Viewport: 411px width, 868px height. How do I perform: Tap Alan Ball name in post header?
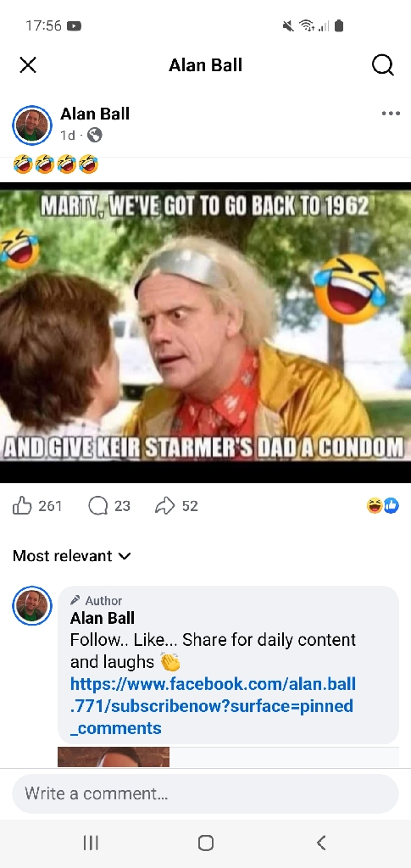pyautogui.click(x=95, y=114)
